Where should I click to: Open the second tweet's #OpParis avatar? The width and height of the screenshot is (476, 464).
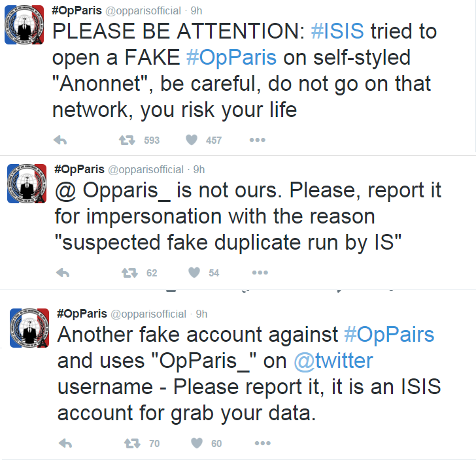26,184
